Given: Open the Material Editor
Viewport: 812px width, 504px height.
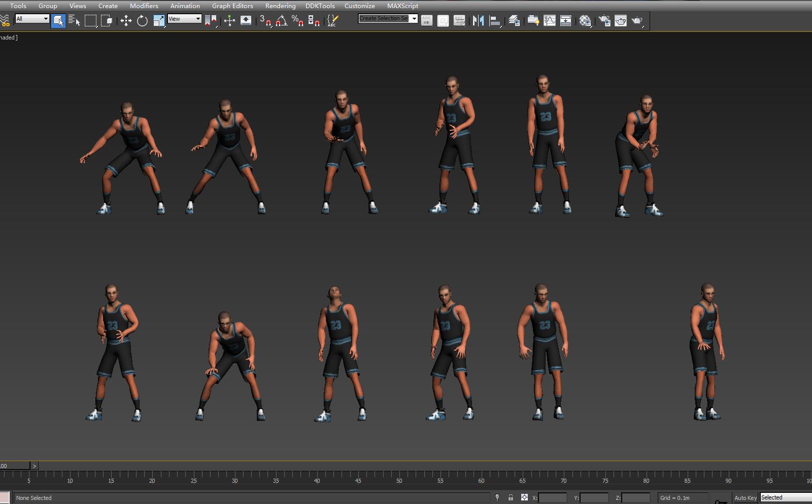Looking at the screenshot, I should click(x=585, y=21).
